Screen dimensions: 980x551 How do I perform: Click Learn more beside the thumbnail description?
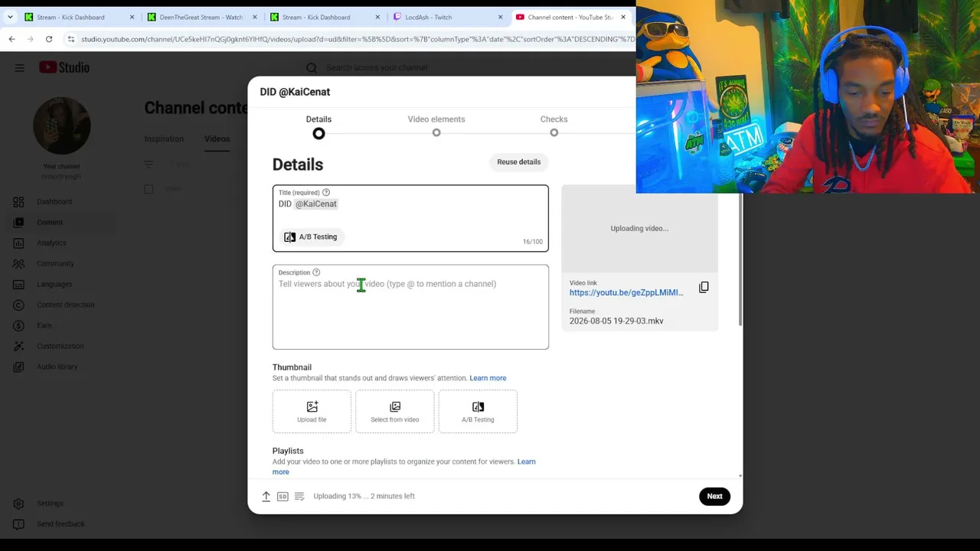[x=488, y=378]
